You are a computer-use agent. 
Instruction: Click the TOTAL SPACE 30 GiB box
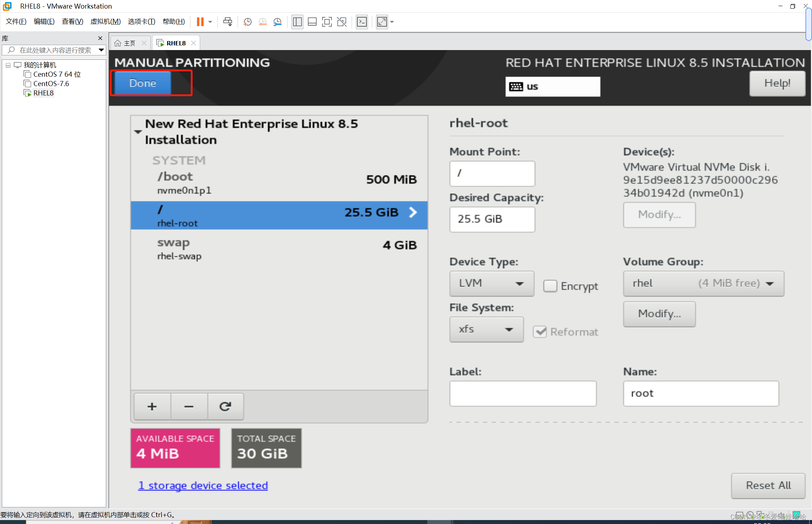[266, 448]
